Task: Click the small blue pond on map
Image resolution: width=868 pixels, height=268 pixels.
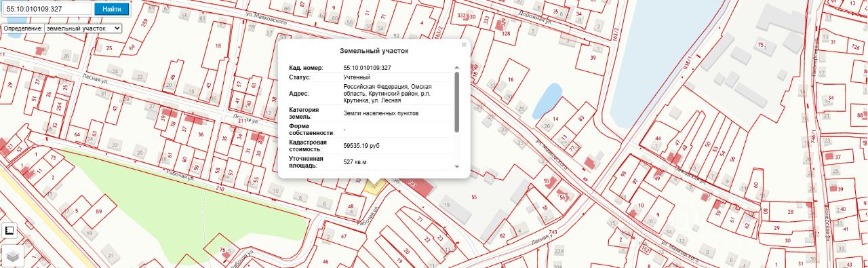Action: point(547,100)
